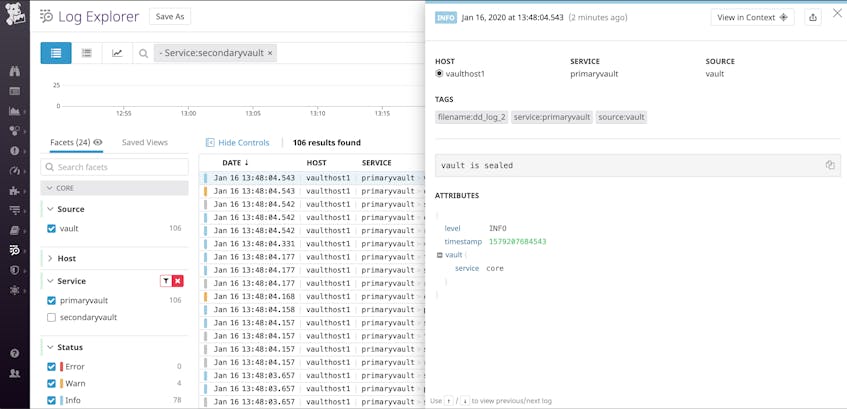The width and height of the screenshot is (847, 409).
Task: Select log row at 13:48:04.168
Action: (x=312, y=296)
